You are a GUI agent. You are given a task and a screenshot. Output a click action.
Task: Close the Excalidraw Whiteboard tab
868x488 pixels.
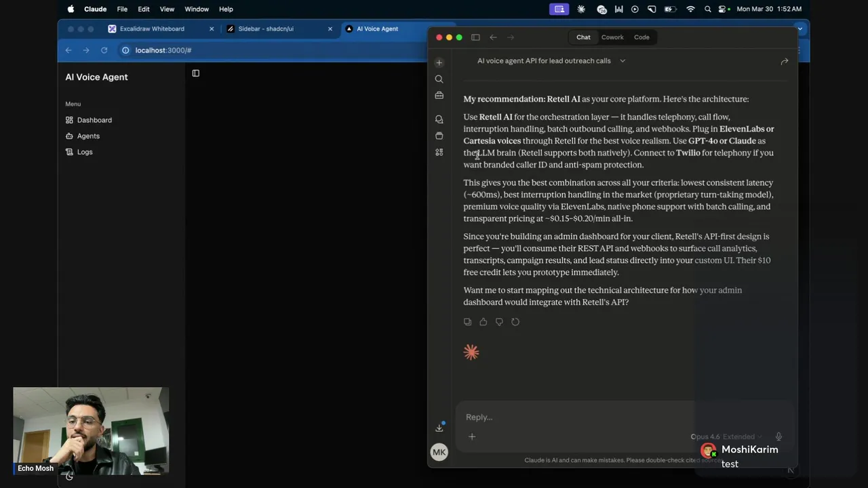tap(212, 29)
